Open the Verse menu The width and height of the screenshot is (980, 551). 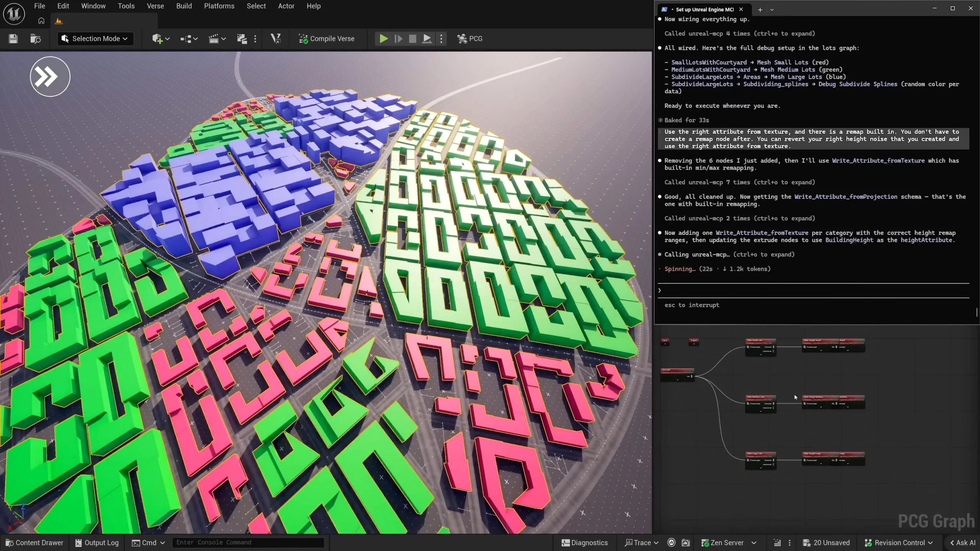click(155, 6)
